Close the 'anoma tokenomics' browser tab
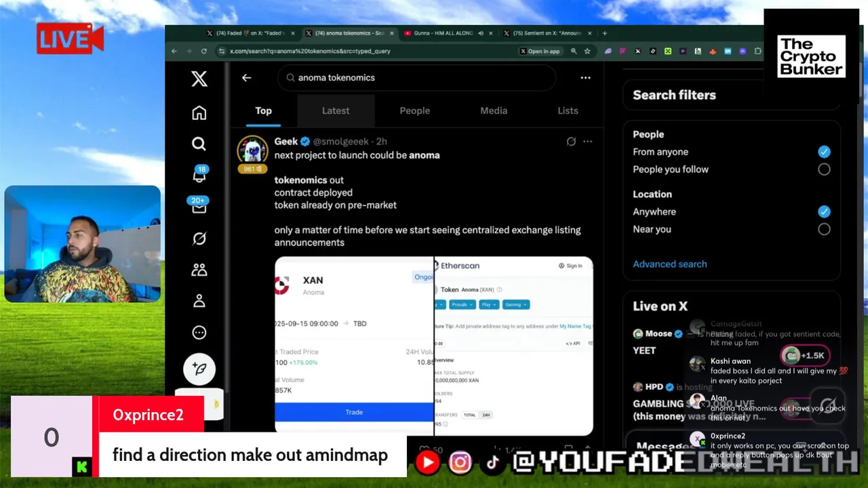Image resolution: width=868 pixels, height=488 pixels. coord(391,33)
